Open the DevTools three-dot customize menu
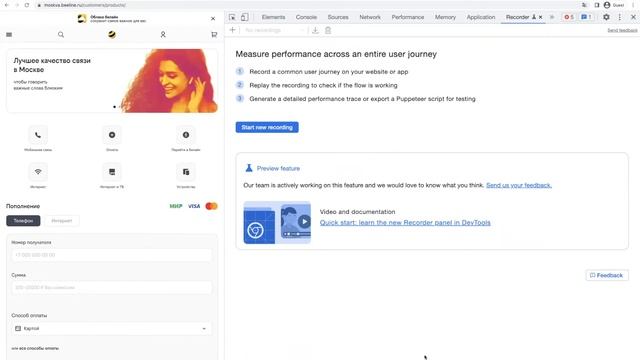Screen dimensions: 640x360 620,17
